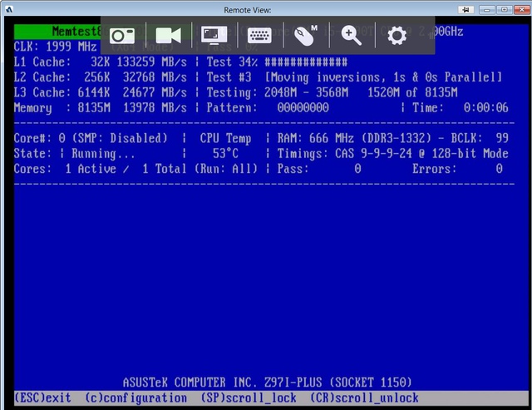Take a screenshot with the camera icon

(122, 35)
